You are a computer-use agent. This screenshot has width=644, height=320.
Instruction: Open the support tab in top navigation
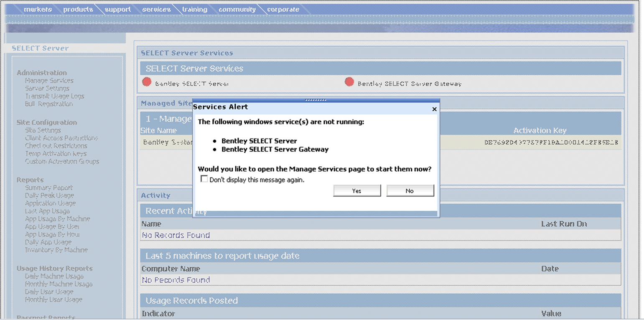118,9
